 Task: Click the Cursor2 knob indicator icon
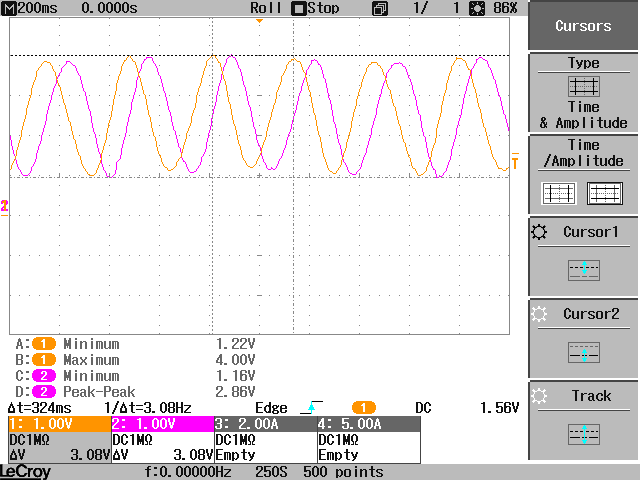(x=539, y=314)
